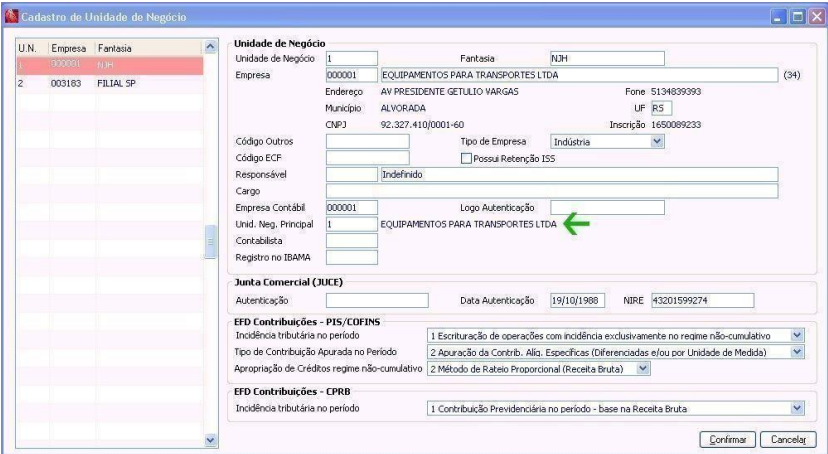Viewport: 828px width, 454px height.
Task: Select the FILIAL SP row
Action: [110, 83]
